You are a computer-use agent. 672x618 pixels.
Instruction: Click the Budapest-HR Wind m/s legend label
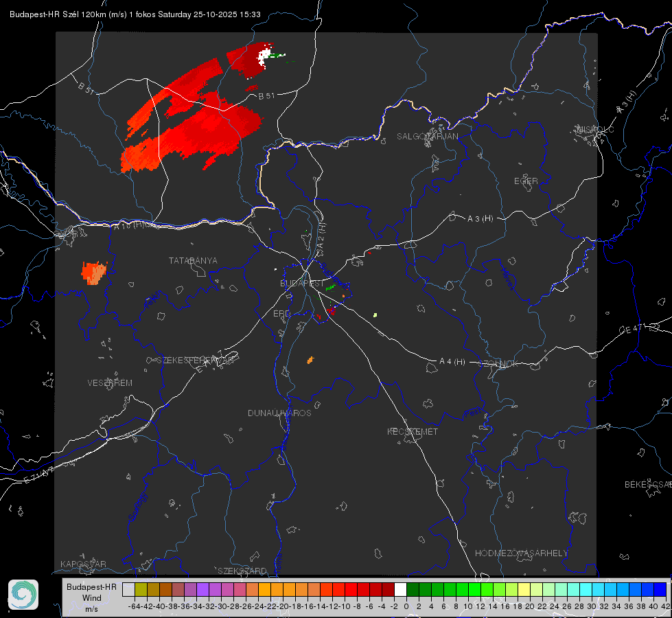[x=91, y=598]
